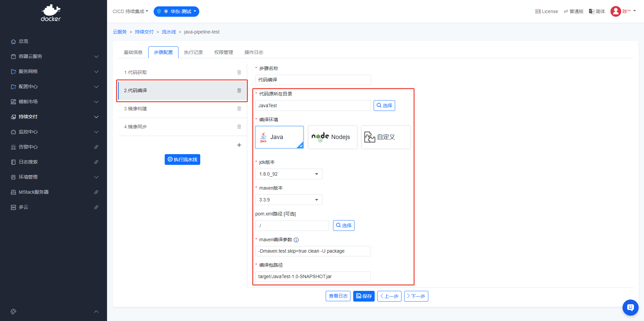The image size is (644, 321).
Task: Choose Nodejs compile environment
Action: click(x=332, y=137)
